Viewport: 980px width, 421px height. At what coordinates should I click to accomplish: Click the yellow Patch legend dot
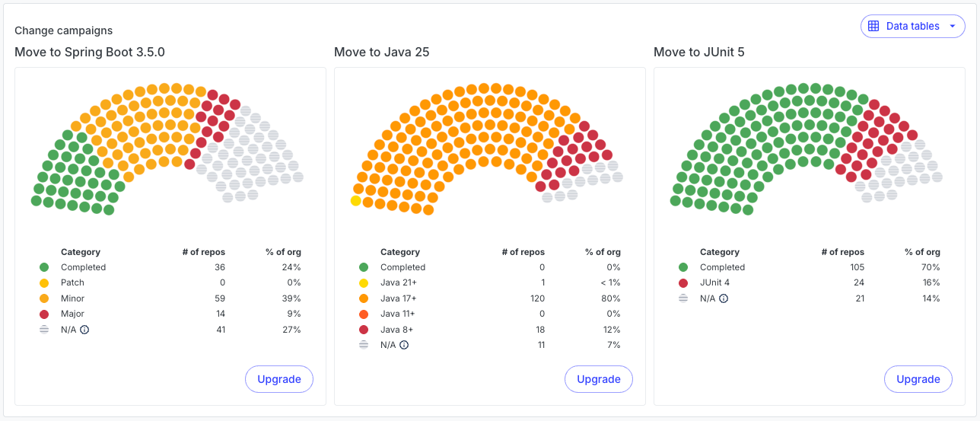pyautogui.click(x=44, y=282)
